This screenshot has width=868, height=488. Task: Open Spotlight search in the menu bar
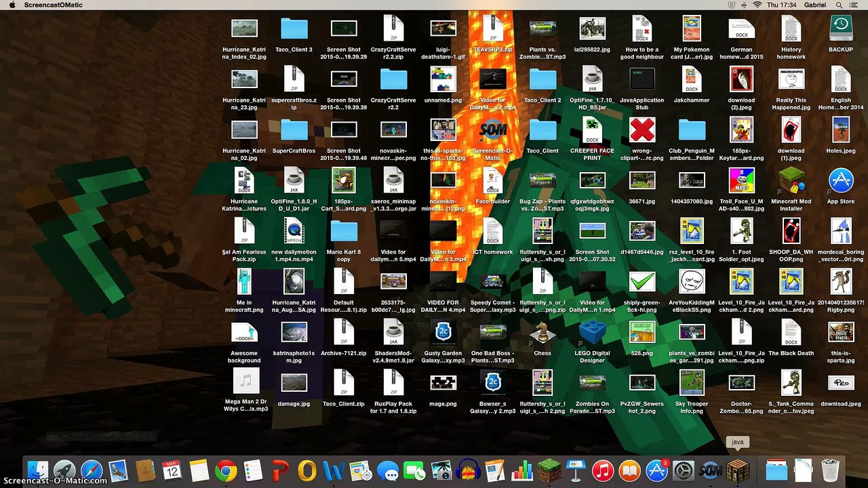click(x=840, y=5)
